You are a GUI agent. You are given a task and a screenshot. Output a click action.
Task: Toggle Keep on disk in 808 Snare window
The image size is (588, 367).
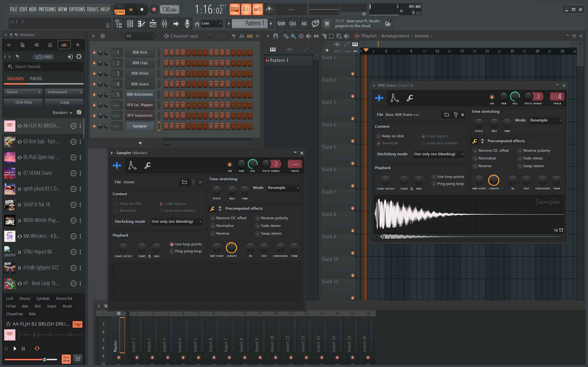point(378,136)
